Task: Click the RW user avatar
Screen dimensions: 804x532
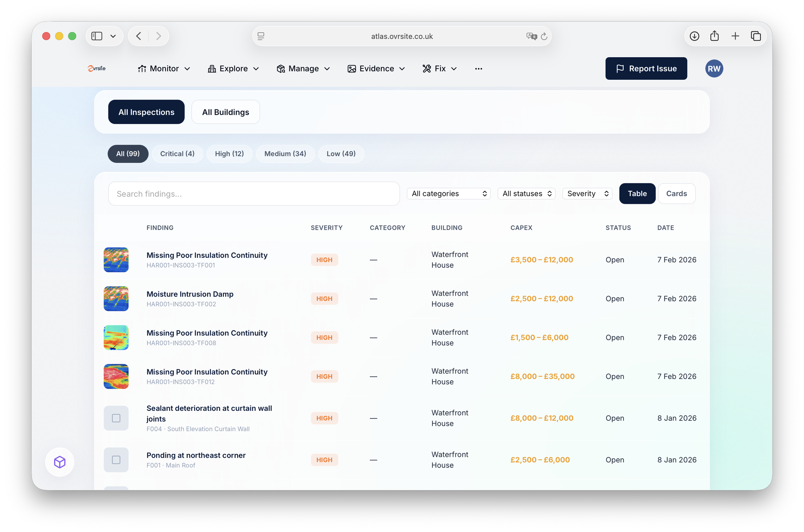Action: point(714,68)
